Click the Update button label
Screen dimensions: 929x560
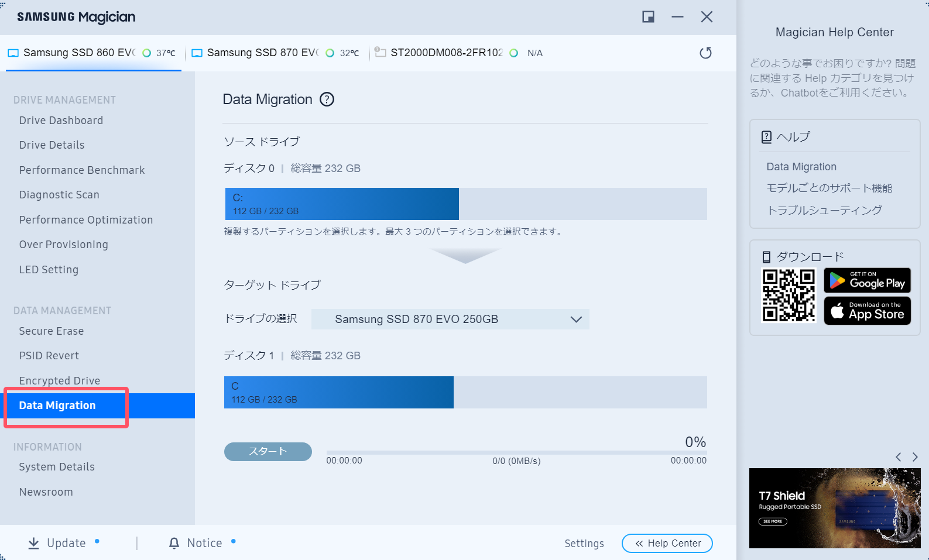66,543
